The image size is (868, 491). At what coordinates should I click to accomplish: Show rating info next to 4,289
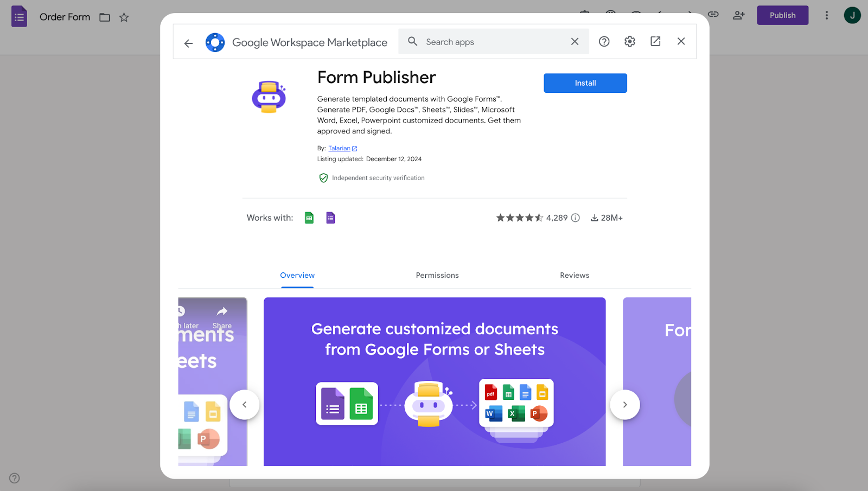pos(576,218)
